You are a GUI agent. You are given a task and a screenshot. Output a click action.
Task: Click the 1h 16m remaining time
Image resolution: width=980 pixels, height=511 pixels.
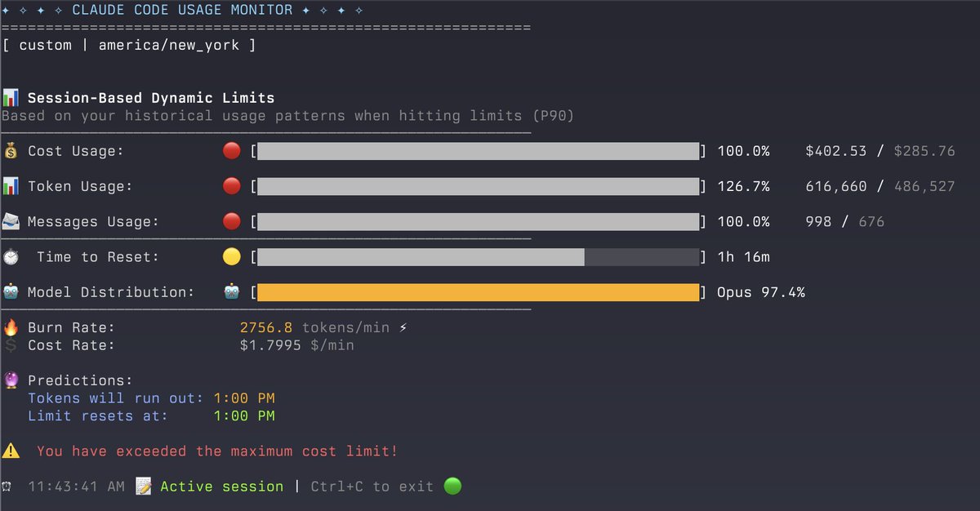(743, 256)
